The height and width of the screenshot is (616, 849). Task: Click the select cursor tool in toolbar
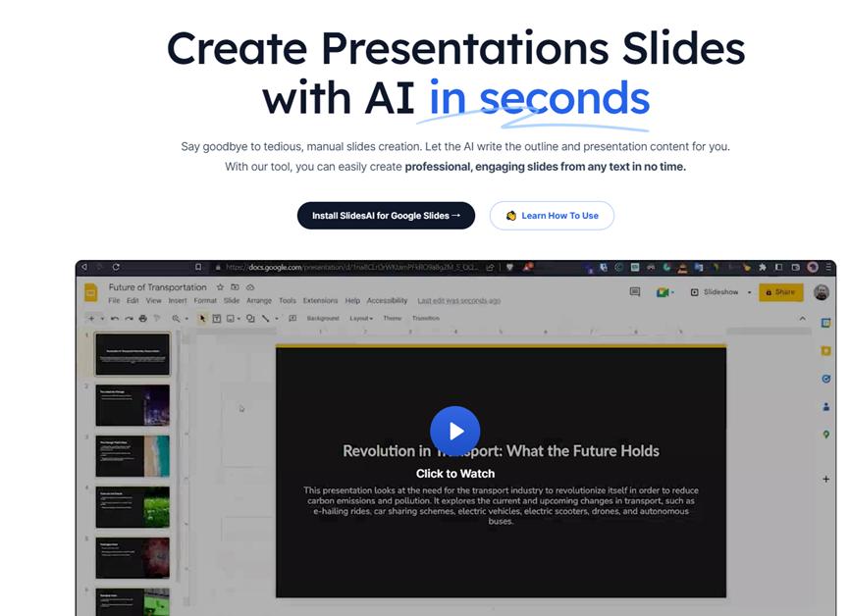pyautogui.click(x=203, y=319)
